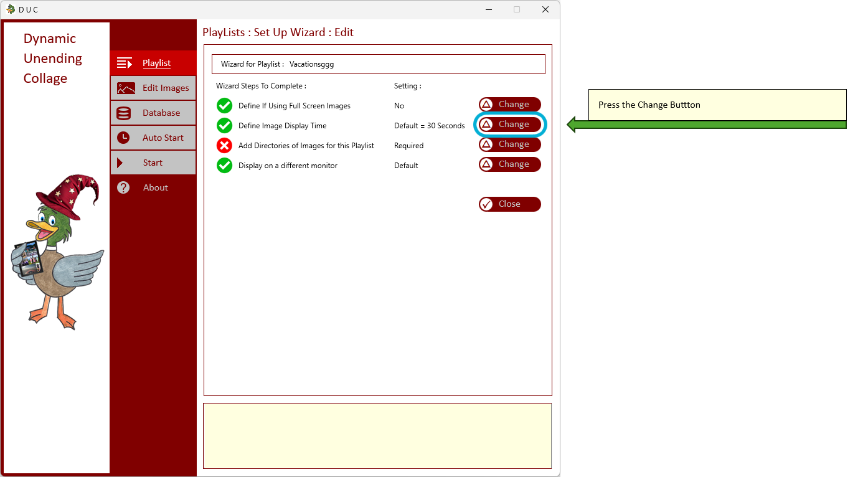868x477 pixels.
Task: Click the Start play arrow icon
Action: [x=120, y=163]
